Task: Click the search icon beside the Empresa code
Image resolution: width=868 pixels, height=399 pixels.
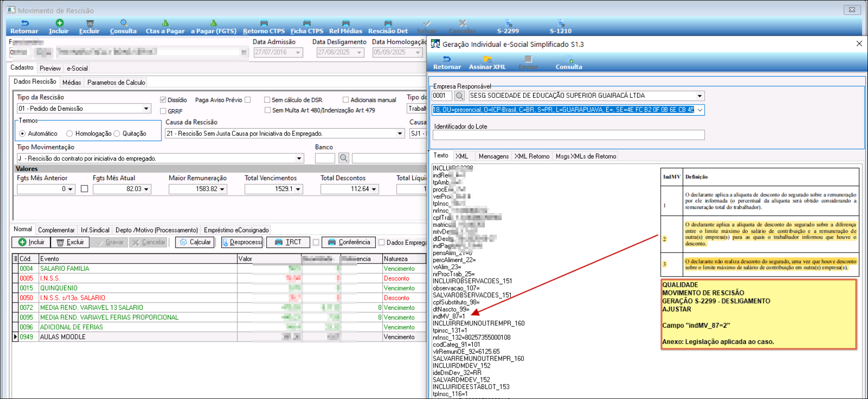Action: point(460,96)
